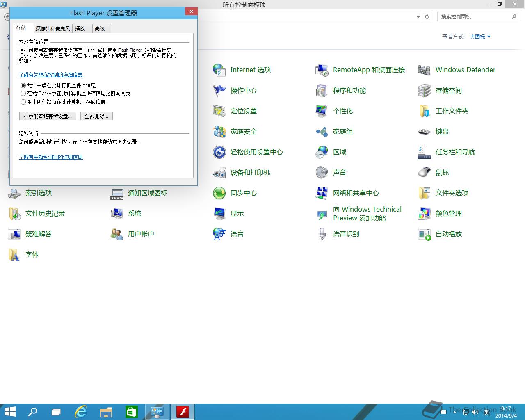Open 操作中心 flag icon
The image size is (525, 420).
[x=219, y=90]
